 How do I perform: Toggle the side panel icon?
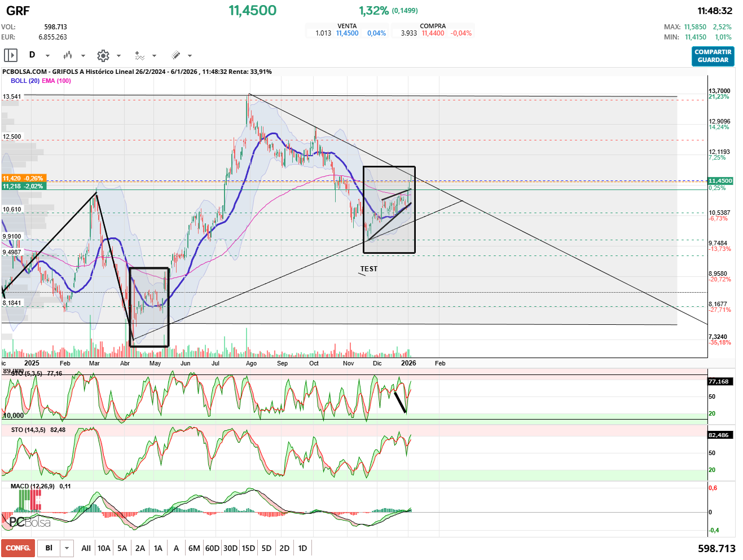(11, 55)
